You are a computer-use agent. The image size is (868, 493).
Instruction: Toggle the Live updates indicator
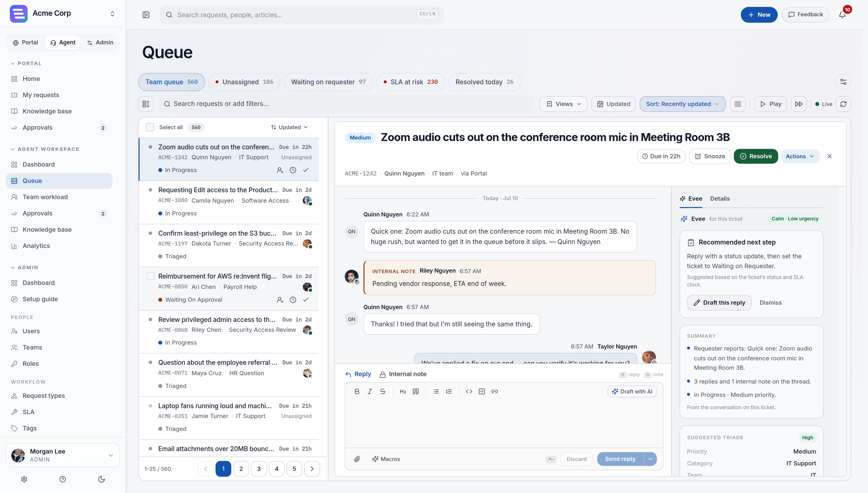(824, 104)
